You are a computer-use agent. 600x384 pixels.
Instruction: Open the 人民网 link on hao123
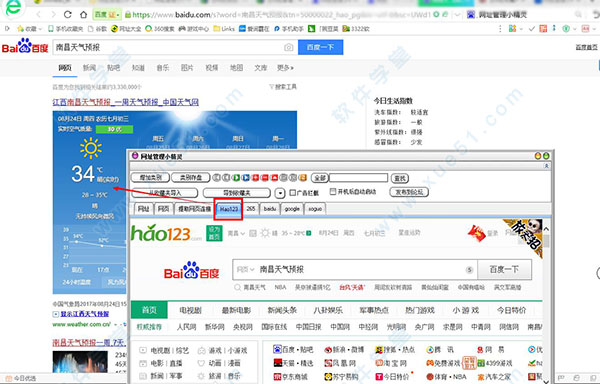coord(186,327)
